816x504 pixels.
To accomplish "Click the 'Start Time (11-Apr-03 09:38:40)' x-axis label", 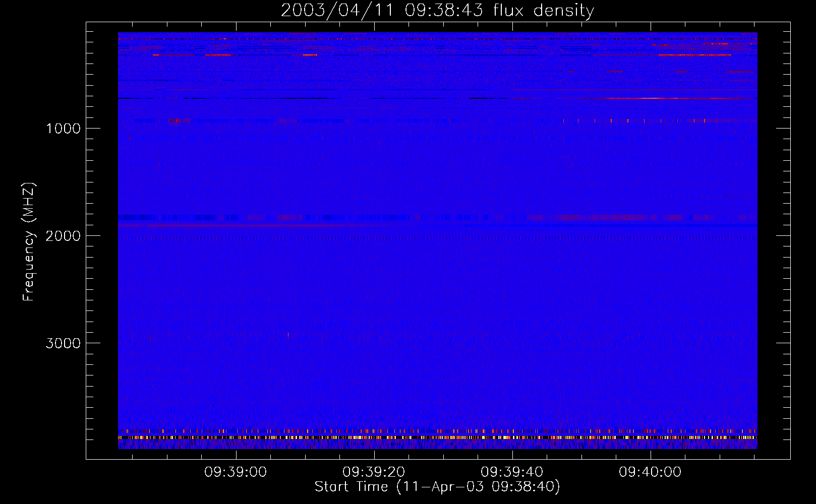I will [x=437, y=487].
